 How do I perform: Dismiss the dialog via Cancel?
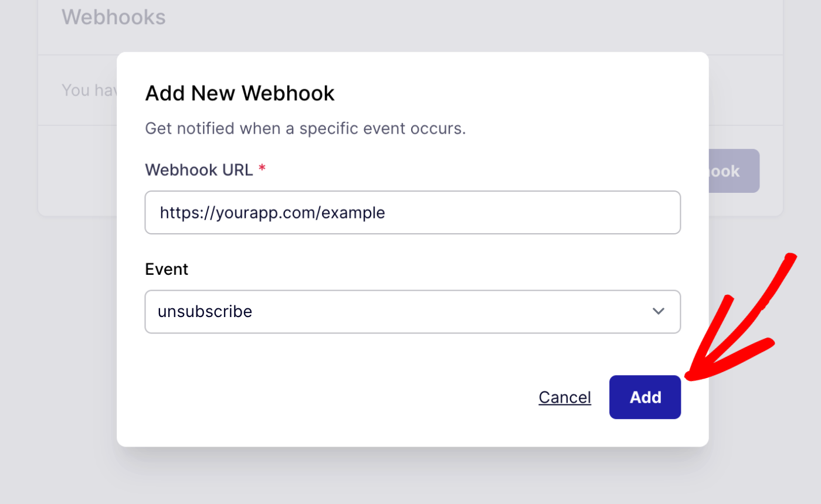point(564,397)
